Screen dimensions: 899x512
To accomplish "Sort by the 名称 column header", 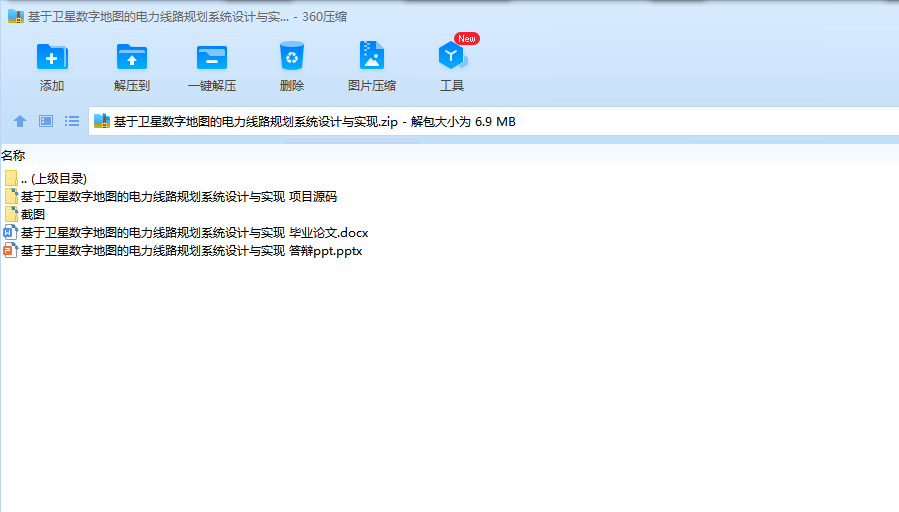I will [x=13, y=155].
